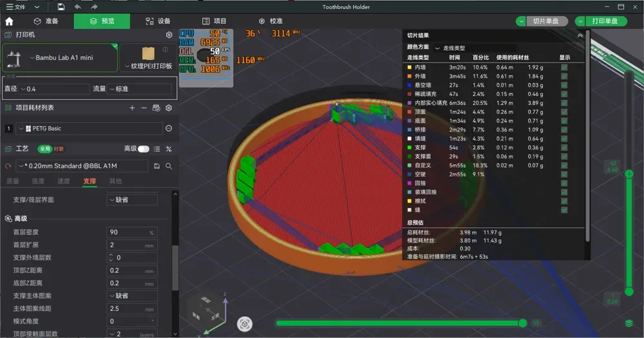The height and width of the screenshot is (338, 644).
Task: Open the dropdown arrow beside 切片单盘
Action: [521, 21]
